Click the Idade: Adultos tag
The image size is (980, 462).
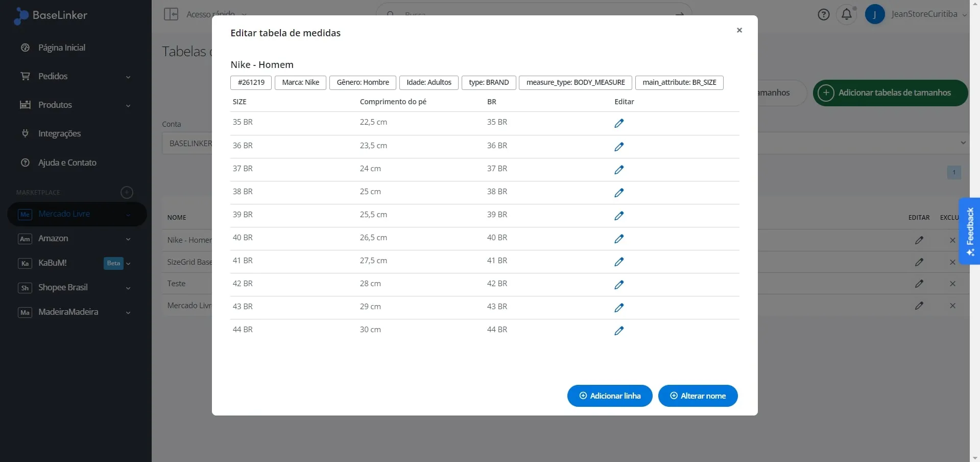tap(429, 82)
